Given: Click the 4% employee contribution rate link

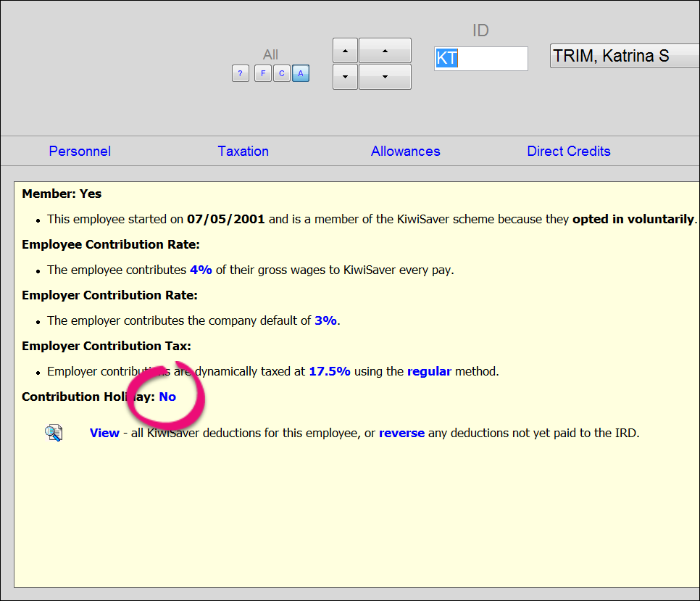Looking at the screenshot, I should [x=201, y=270].
